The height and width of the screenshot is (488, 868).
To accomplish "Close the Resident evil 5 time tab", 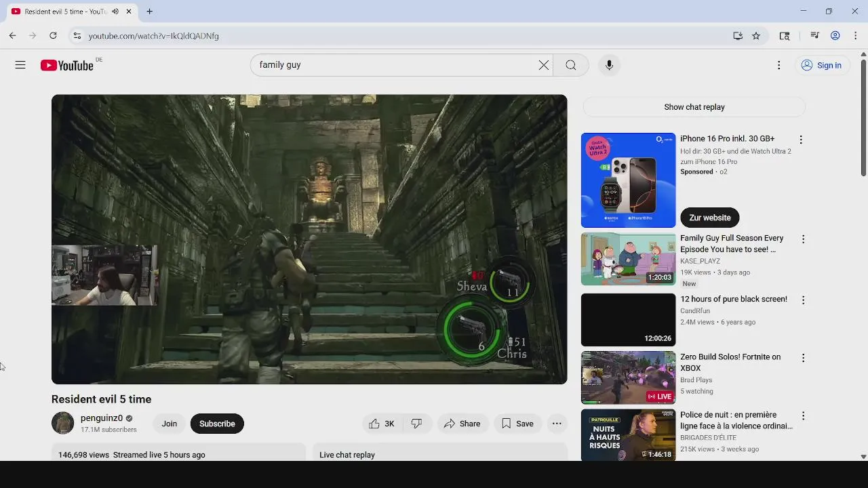I will [129, 12].
